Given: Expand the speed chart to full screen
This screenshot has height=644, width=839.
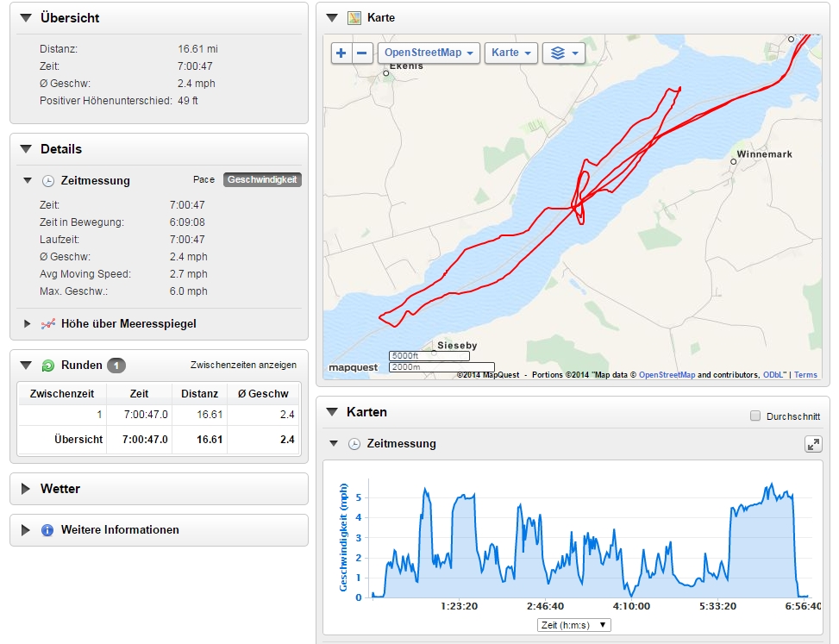Looking at the screenshot, I should click(x=812, y=444).
